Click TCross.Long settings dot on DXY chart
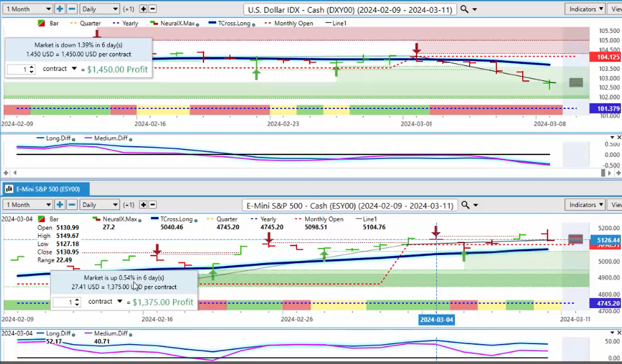The image size is (622, 364). pyautogui.click(x=254, y=25)
